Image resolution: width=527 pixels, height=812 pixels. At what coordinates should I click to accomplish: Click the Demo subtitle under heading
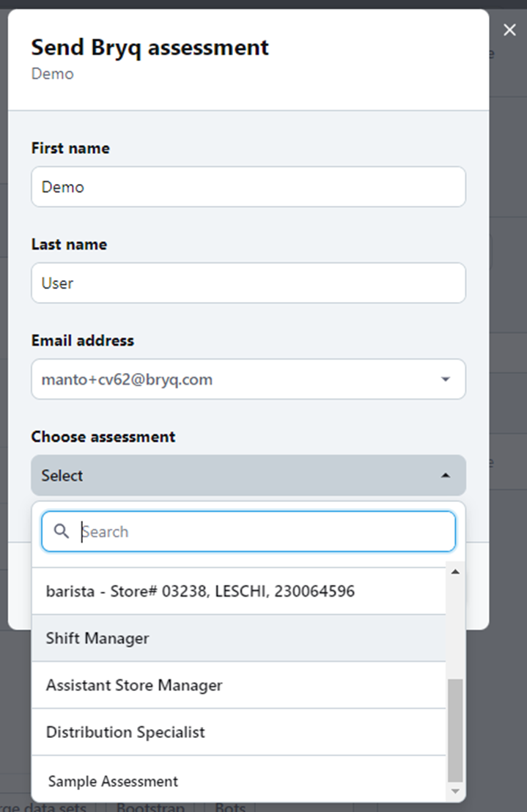coord(52,74)
